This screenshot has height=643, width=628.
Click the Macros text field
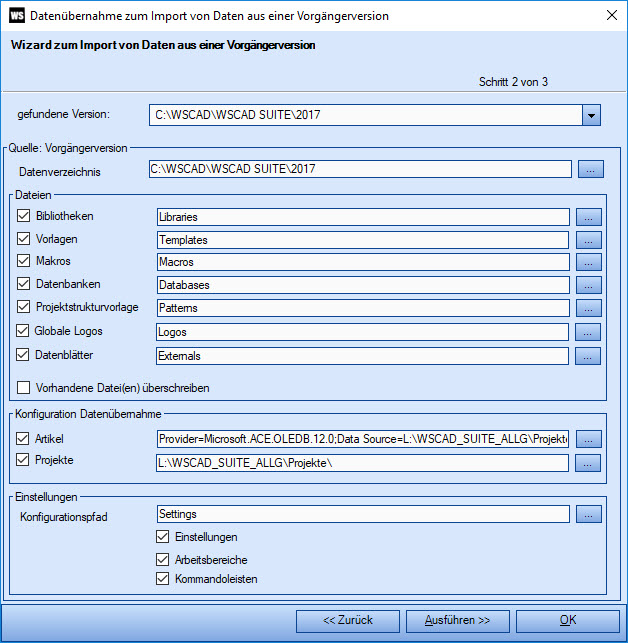click(363, 262)
